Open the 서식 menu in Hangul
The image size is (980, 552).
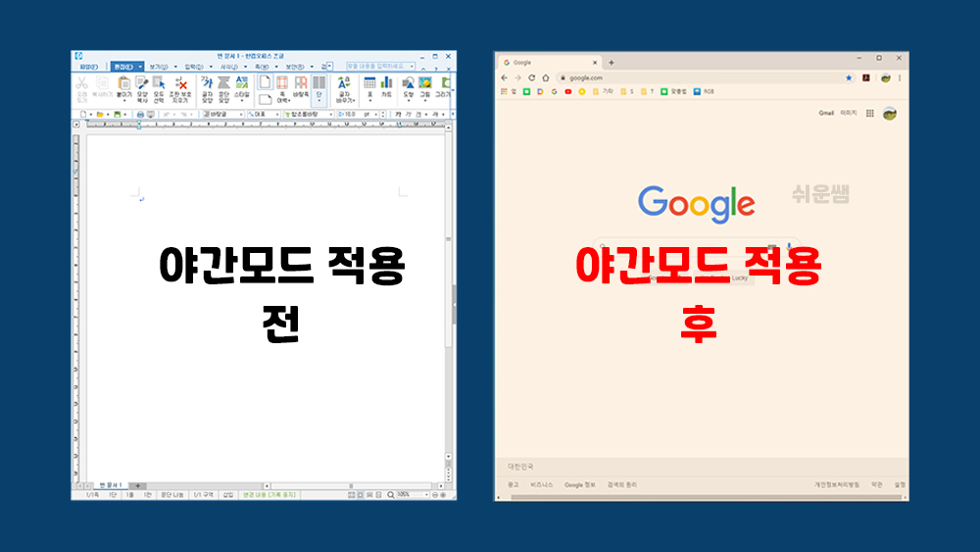coord(228,67)
